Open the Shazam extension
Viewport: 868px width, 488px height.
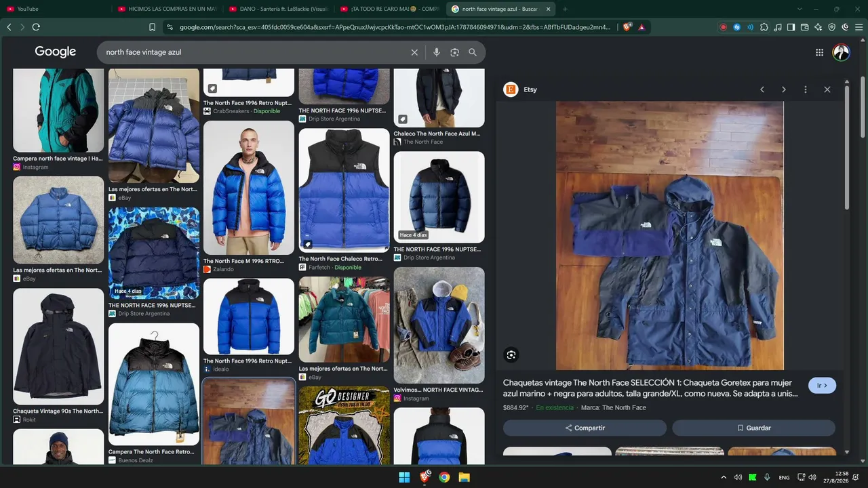click(x=736, y=27)
